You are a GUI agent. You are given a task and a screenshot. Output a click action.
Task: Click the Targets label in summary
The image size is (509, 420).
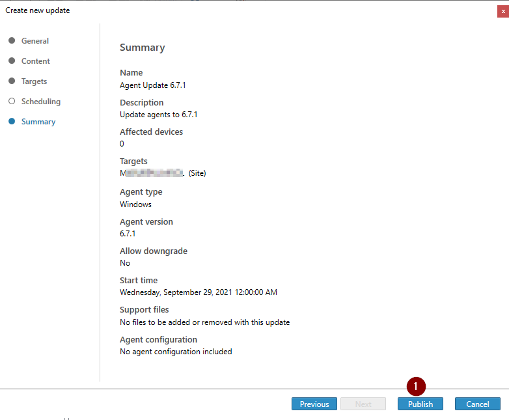[x=133, y=161]
